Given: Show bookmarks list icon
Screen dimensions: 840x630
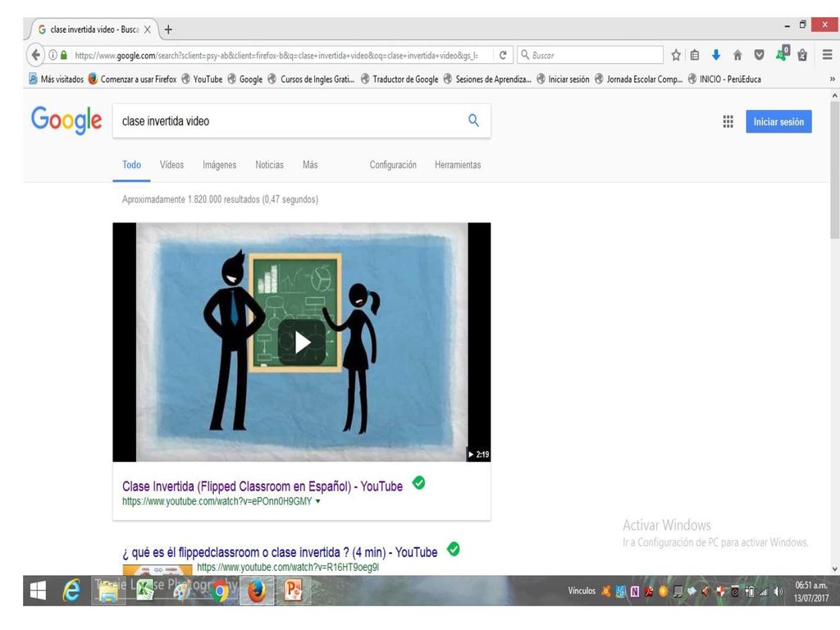Looking at the screenshot, I should [x=695, y=55].
